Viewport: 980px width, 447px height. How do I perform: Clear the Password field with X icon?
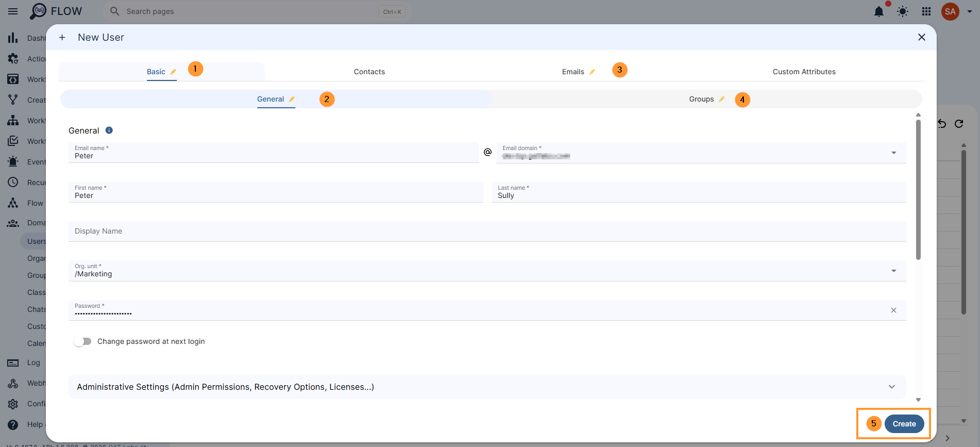893,310
